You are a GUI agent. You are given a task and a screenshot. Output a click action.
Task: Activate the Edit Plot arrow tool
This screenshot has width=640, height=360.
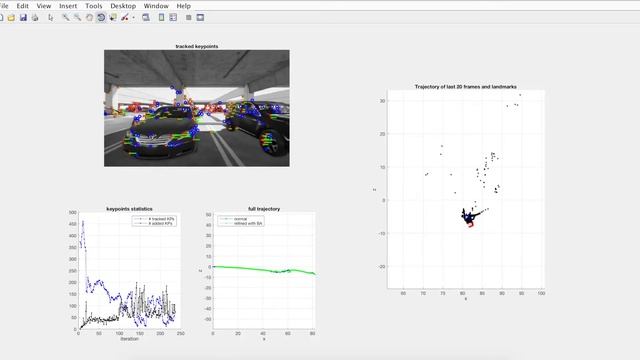pos(51,18)
